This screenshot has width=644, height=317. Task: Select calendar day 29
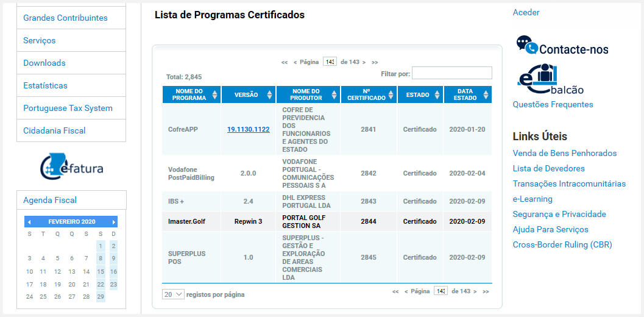click(101, 296)
